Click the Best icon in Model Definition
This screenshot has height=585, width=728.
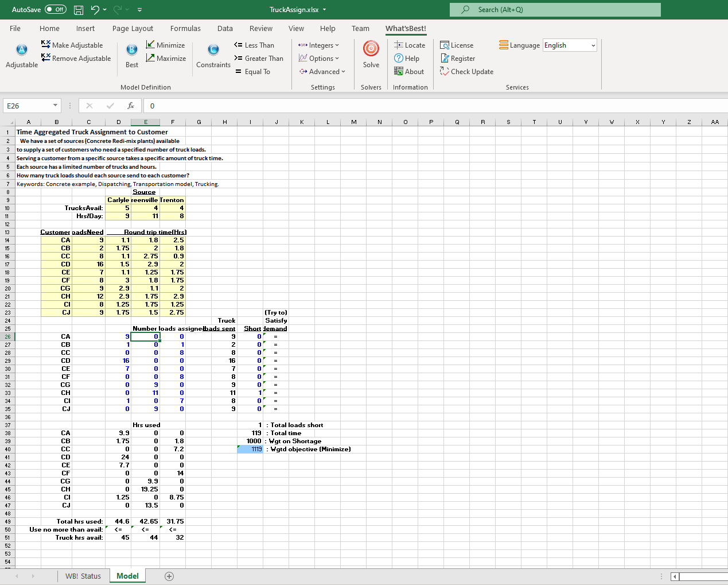131,51
